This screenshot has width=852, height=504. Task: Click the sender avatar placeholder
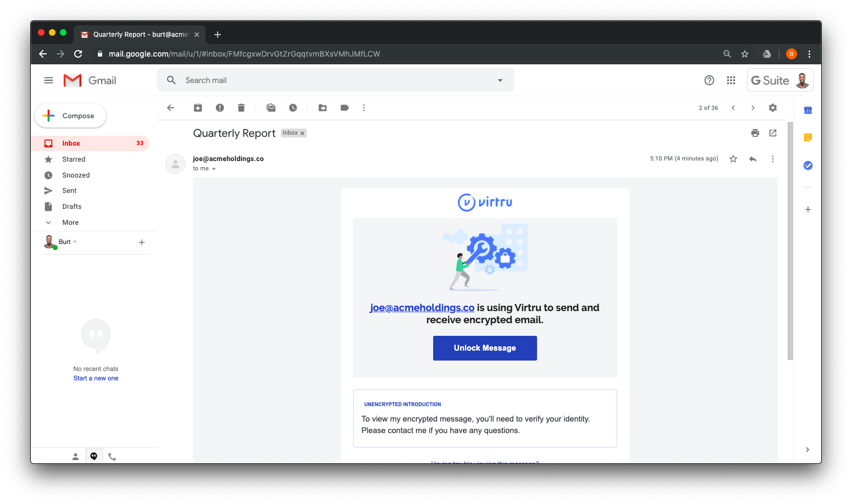tap(175, 164)
